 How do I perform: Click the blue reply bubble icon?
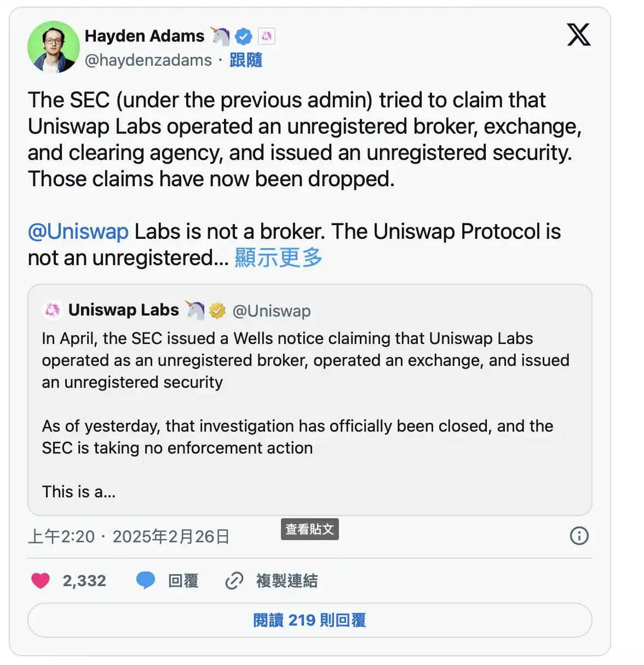146,580
